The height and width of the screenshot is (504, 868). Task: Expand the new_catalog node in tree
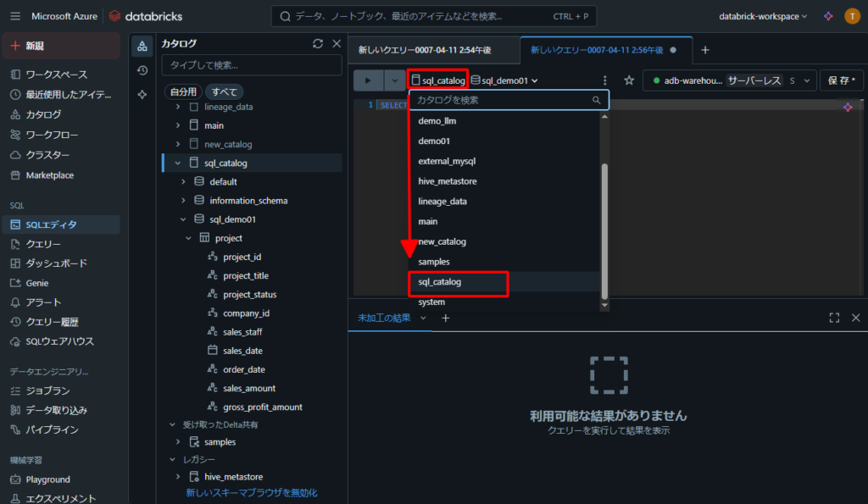[178, 144]
